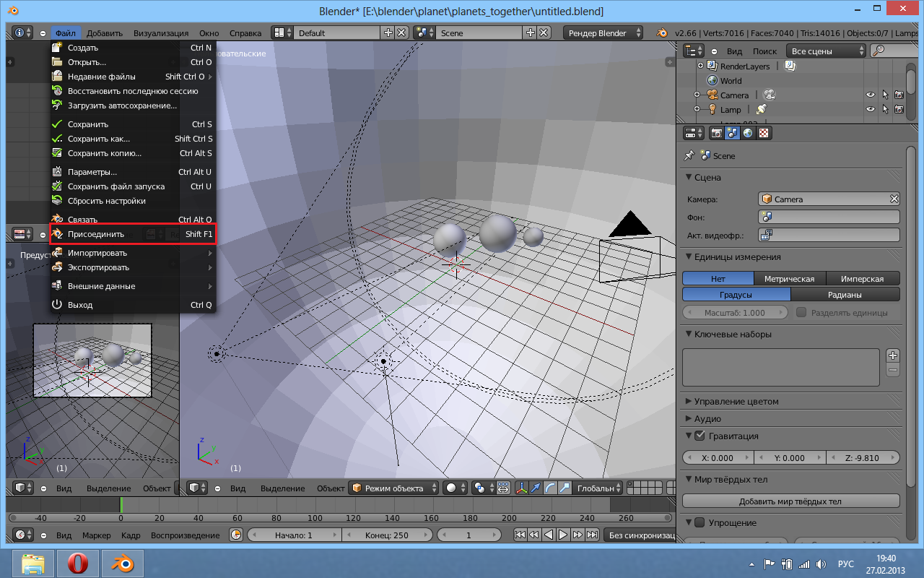Expand the Camera item in outliner

click(x=697, y=95)
